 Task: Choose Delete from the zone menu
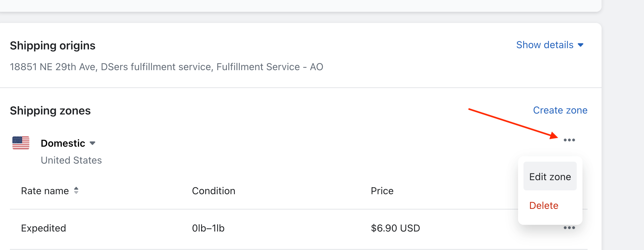[x=544, y=205]
